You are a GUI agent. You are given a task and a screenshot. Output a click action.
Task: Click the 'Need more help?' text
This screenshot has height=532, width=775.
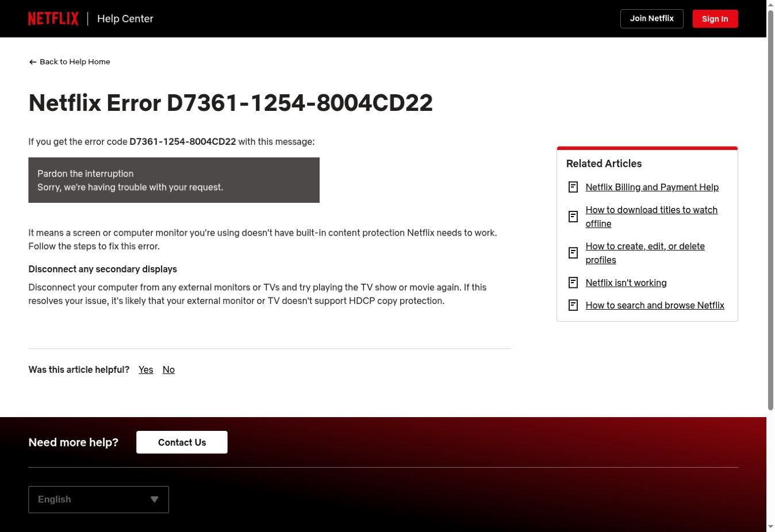[x=73, y=442]
